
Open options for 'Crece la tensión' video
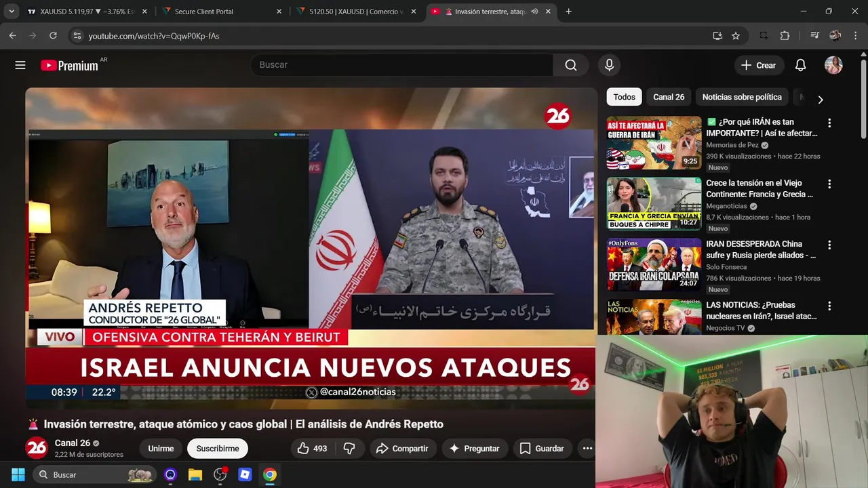829,184
